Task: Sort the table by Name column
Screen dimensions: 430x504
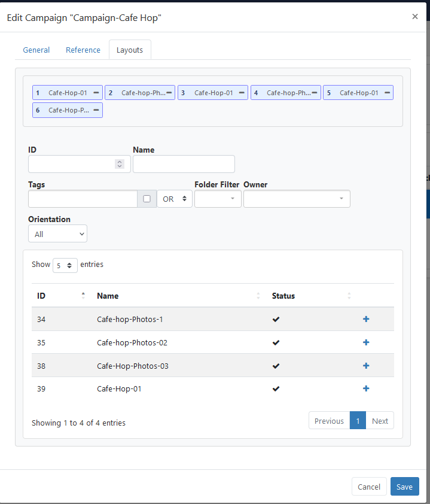Action: (x=179, y=296)
